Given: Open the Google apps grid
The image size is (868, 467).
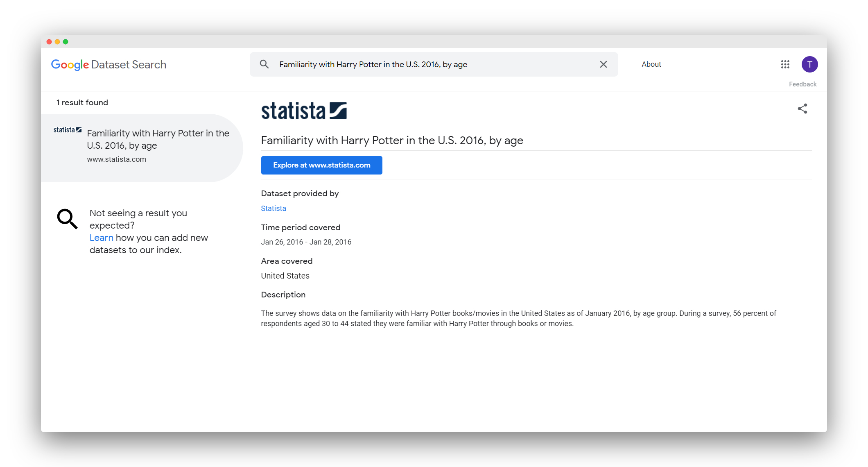Looking at the screenshot, I should coord(785,64).
